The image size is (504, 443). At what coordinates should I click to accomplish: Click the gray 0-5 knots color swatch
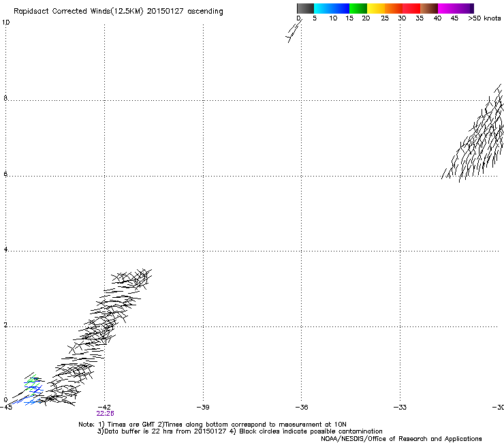[305, 8]
